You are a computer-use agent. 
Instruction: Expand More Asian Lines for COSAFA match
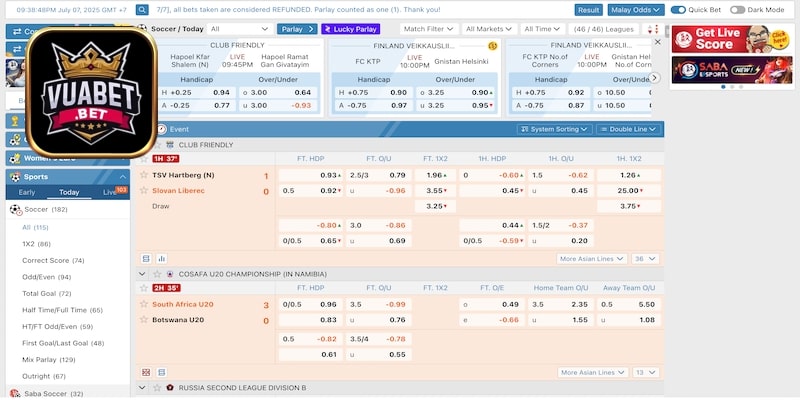point(592,372)
